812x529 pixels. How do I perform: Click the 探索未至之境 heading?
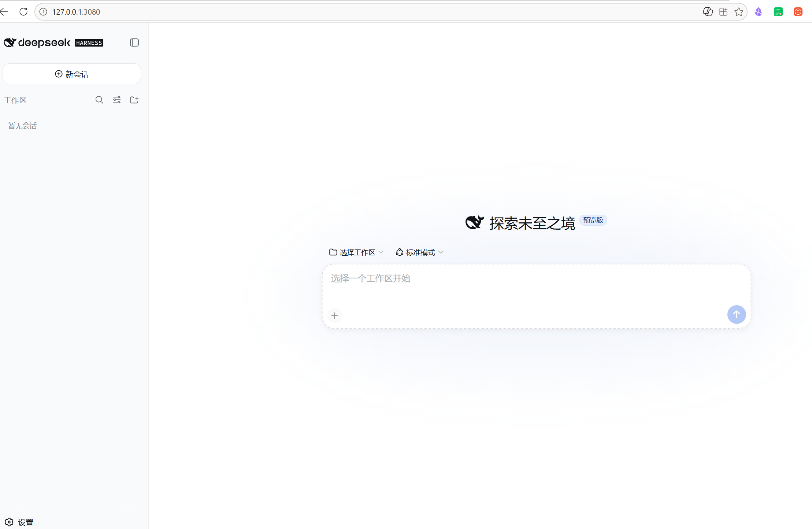tap(532, 223)
